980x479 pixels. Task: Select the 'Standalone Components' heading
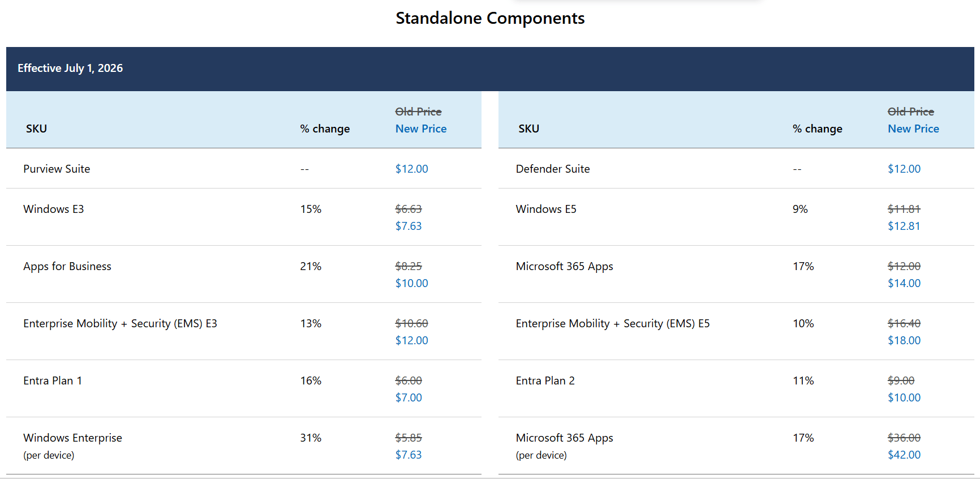(490, 18)
